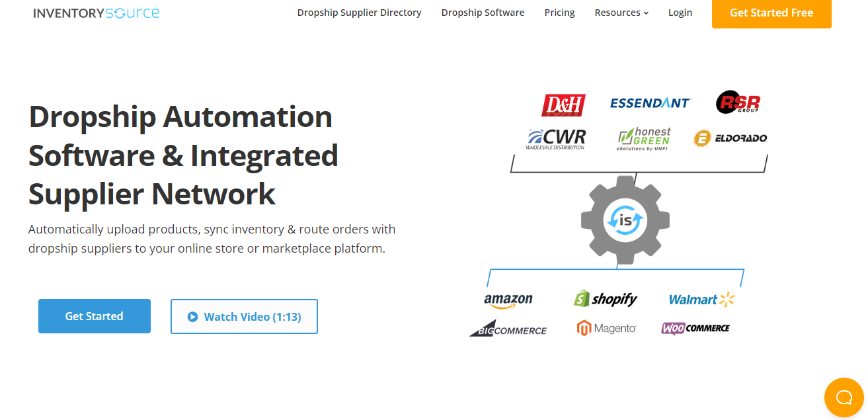This screenshot has height=420, width=868.
Task: Click the Amazon logo
Action: (508, 300)
